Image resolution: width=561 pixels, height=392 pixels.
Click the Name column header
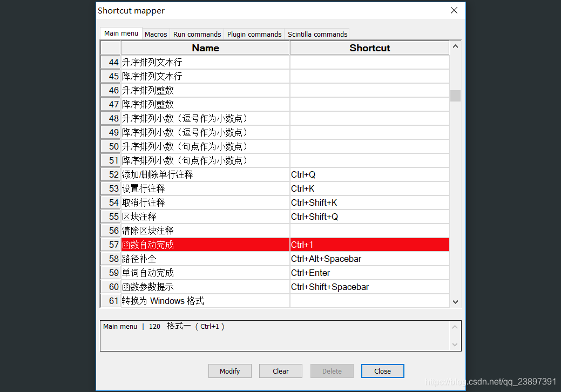(x=205, y=48)
